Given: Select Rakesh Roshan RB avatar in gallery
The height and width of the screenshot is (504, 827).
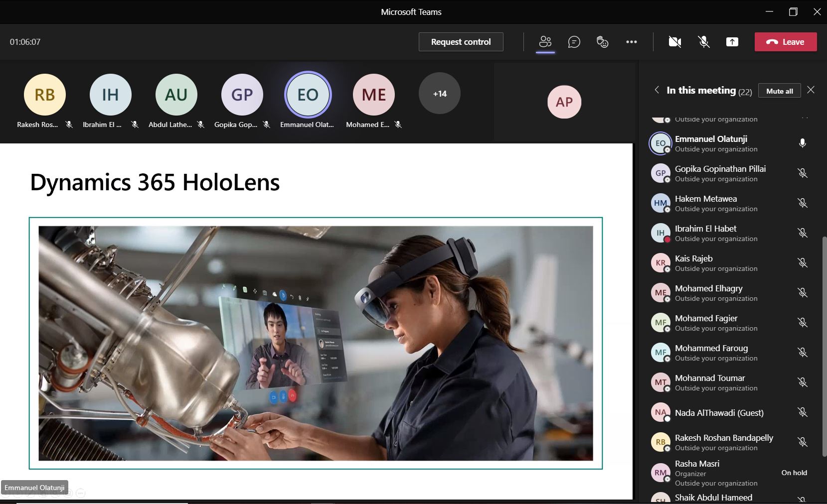Looking at the screenshot, I should coord(45,95).
